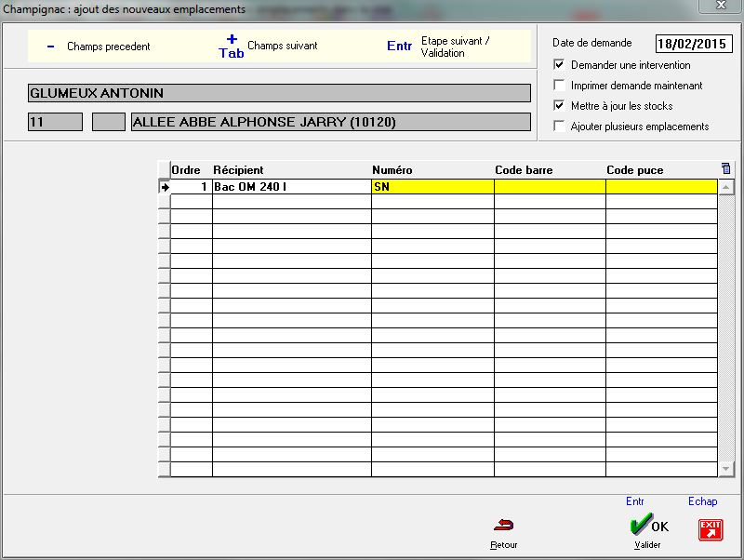Image resolution: width=744 pixels, height=560 pixels.
Task: Uncheck Mettre à jour les stocks
Action: pyautogui.click(x=559, y=106)
